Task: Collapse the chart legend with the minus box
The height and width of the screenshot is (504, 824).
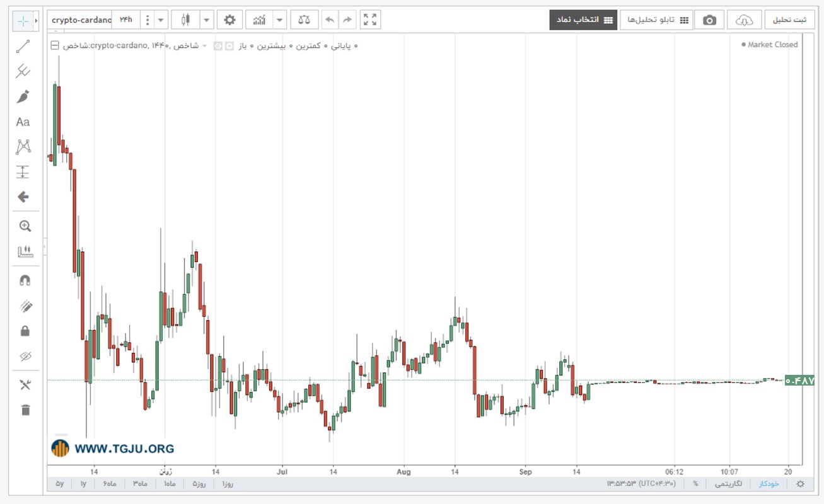Action: point(55,45)
